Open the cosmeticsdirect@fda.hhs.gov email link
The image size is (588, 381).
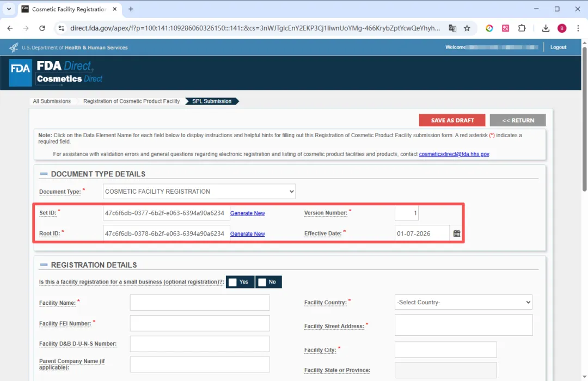(454, 154)
